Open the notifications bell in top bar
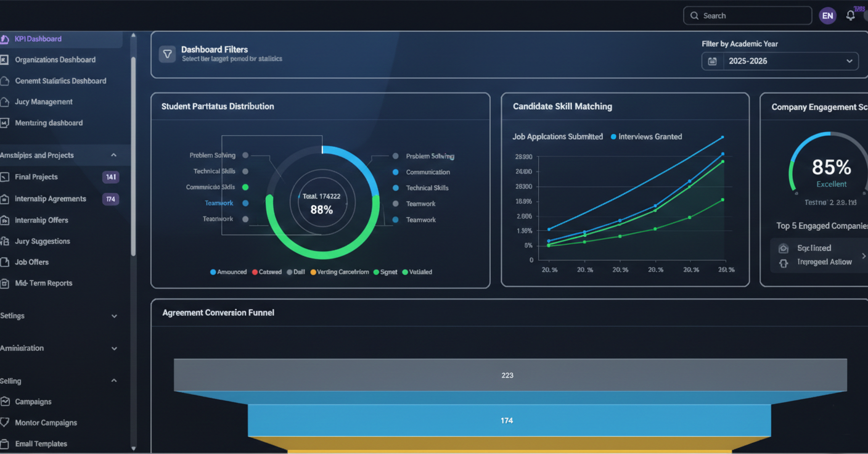Viewport: 868px width, 454px height. click(x=851, y=15)
